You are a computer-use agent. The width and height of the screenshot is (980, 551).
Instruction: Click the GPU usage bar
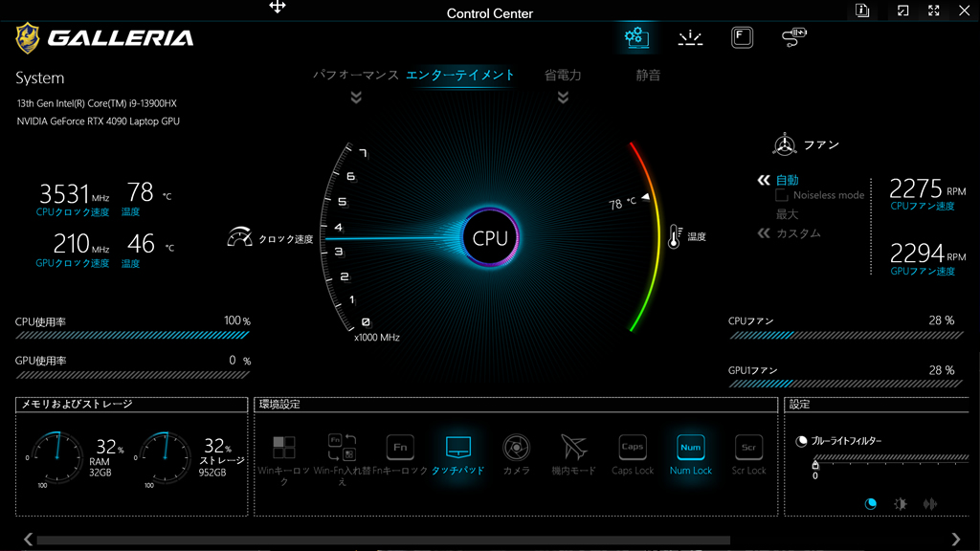(x=132, y=375)
